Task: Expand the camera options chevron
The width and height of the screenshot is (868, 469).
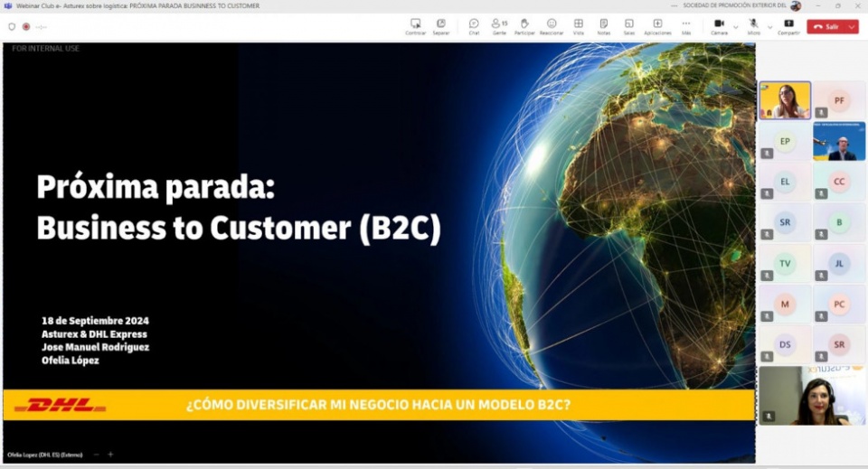Action: click(736, 26)
